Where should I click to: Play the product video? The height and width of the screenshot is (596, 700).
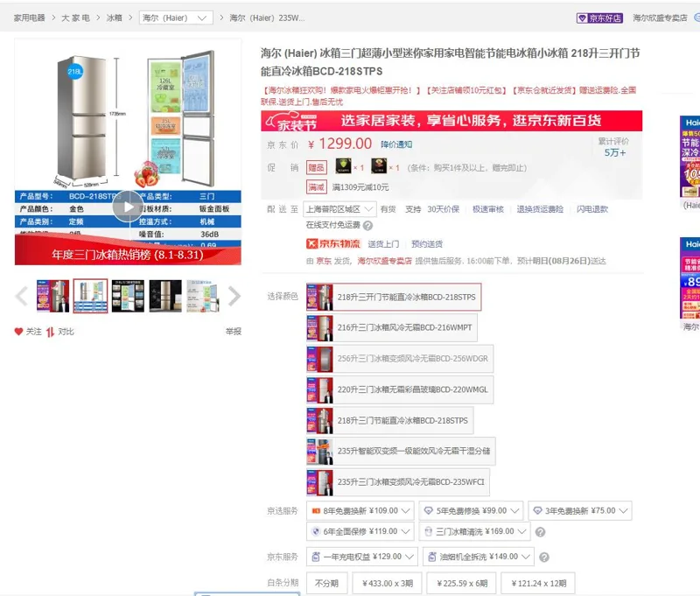tap(128, 207)
